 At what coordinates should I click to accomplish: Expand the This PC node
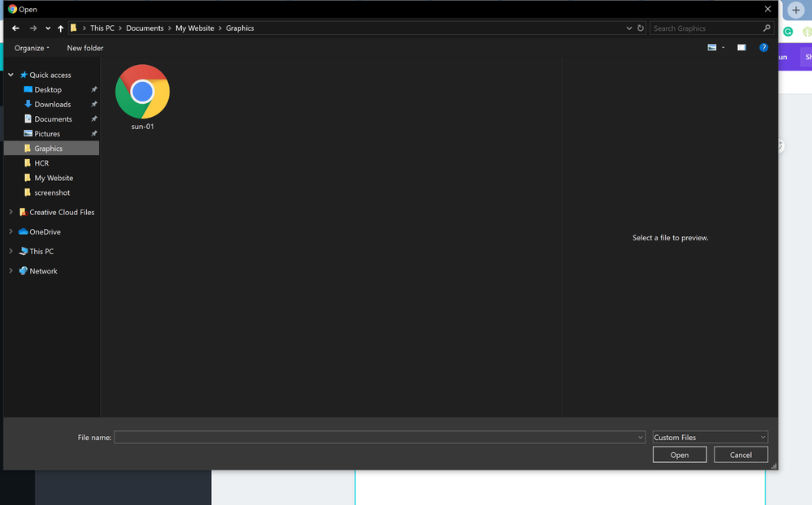pyautogui.click(x=11, y=251)
